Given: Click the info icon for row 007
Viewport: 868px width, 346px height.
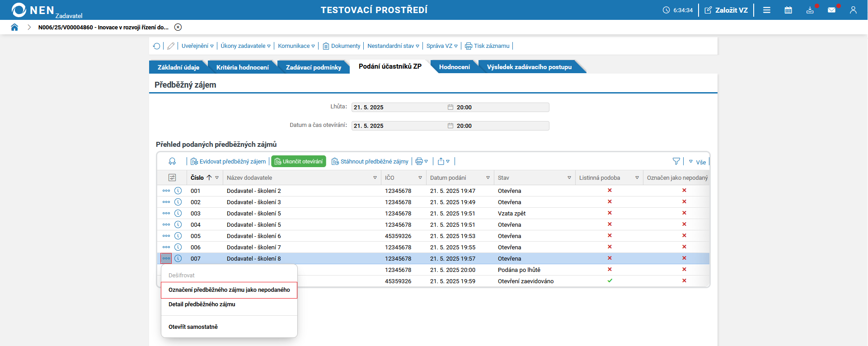Looking at the screenshot, I should pyautogui.click(x=178, y=258).
